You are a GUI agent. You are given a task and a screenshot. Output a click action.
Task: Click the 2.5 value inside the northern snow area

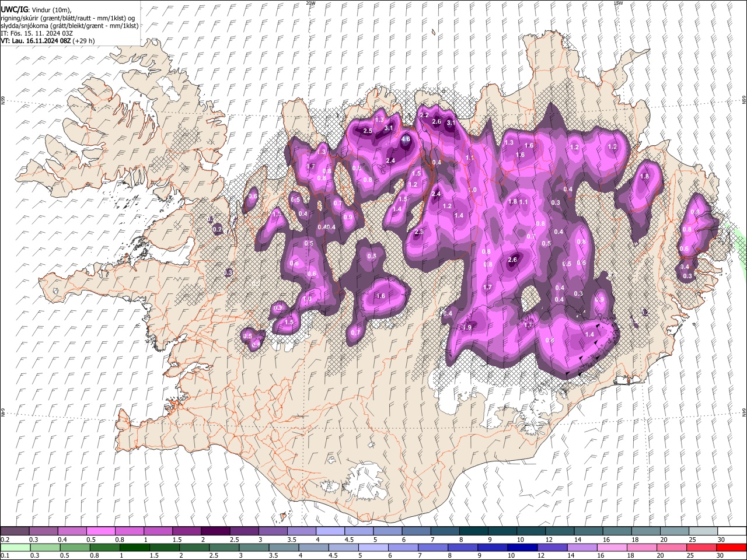(368, 131)
